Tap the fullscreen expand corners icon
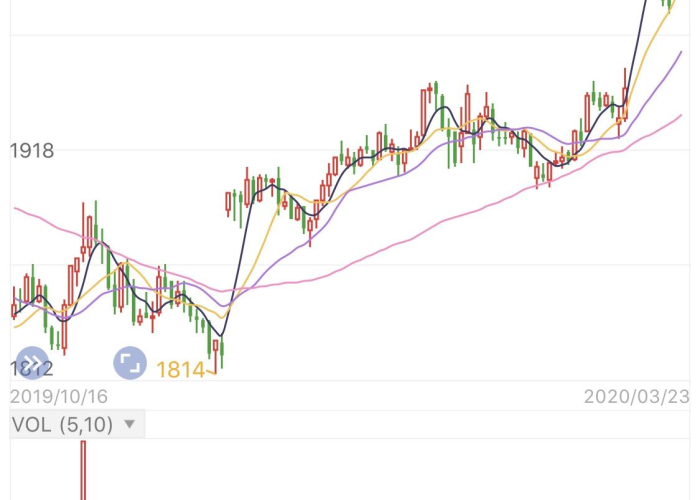The image size is (700, 500). pos(130,362)
